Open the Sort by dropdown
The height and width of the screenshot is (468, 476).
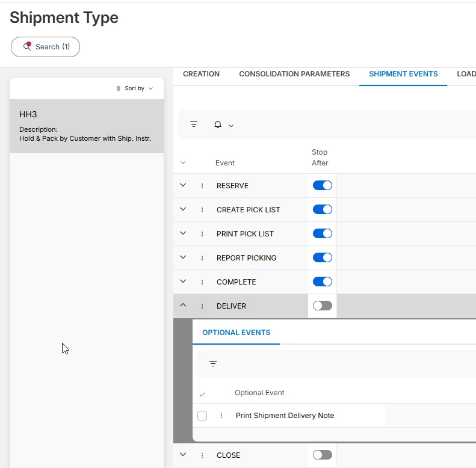(x=135, y=88)
